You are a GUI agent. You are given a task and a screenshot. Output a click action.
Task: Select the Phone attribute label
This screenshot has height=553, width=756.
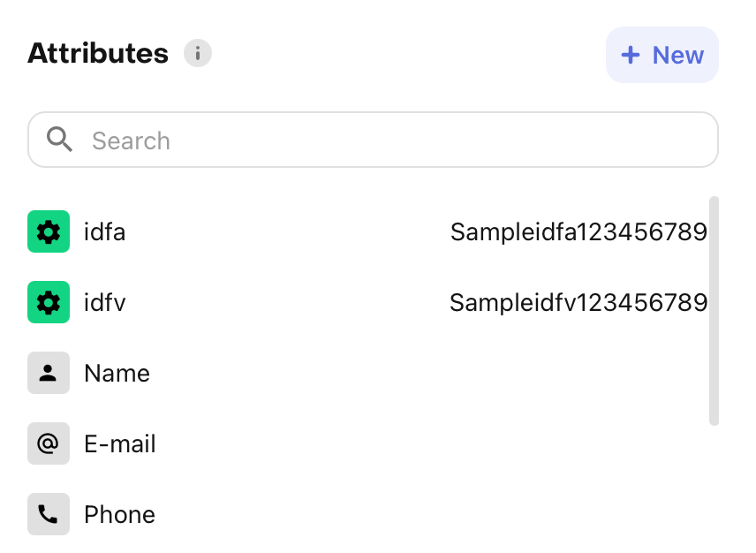119,515
